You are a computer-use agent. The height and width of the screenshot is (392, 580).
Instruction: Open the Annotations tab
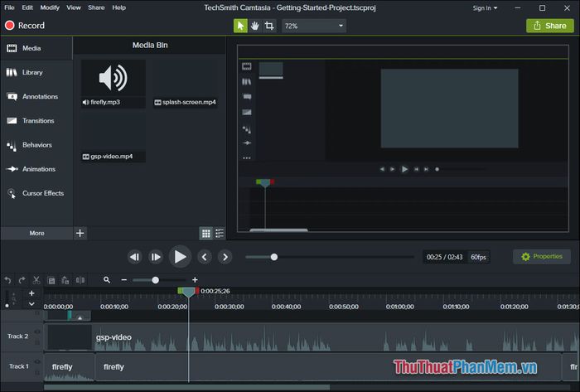[36, 96]
